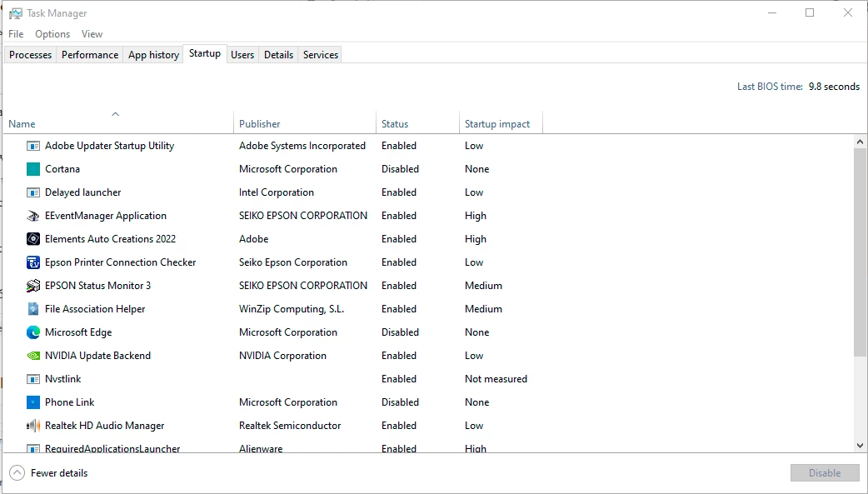Click the Microsoft Edge icon
The width and height of the screenshot is (868, 494).
[x=33, y=332]
